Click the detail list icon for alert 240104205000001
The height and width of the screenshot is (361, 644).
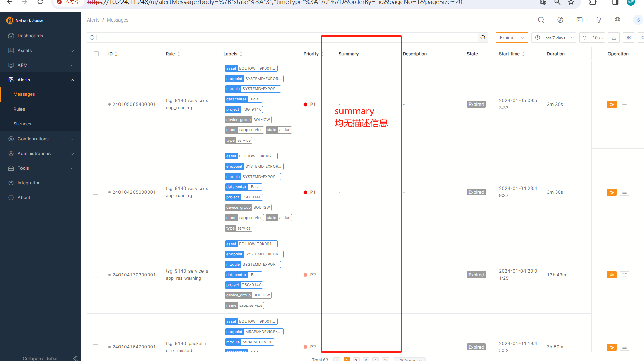(624, 192)
